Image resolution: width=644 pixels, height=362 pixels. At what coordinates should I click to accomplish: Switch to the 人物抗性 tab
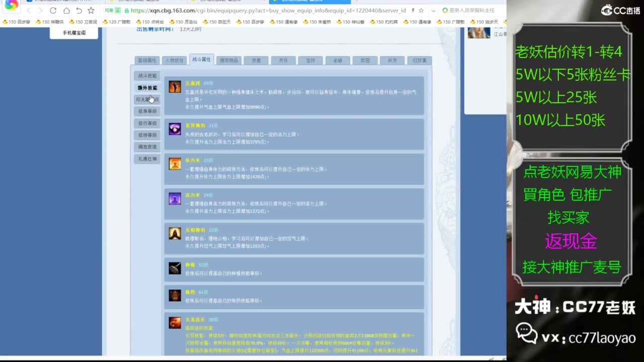pyautogui.click(x=175, y=60)
